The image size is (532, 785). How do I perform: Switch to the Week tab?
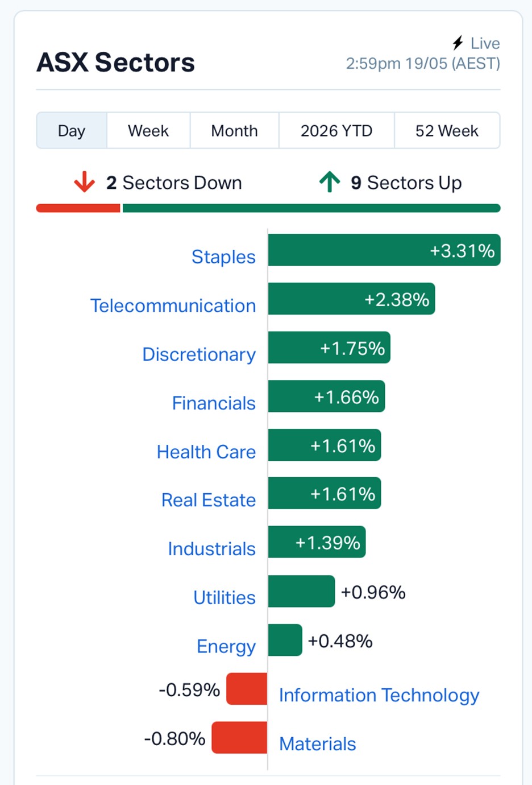tap(148, 131)
